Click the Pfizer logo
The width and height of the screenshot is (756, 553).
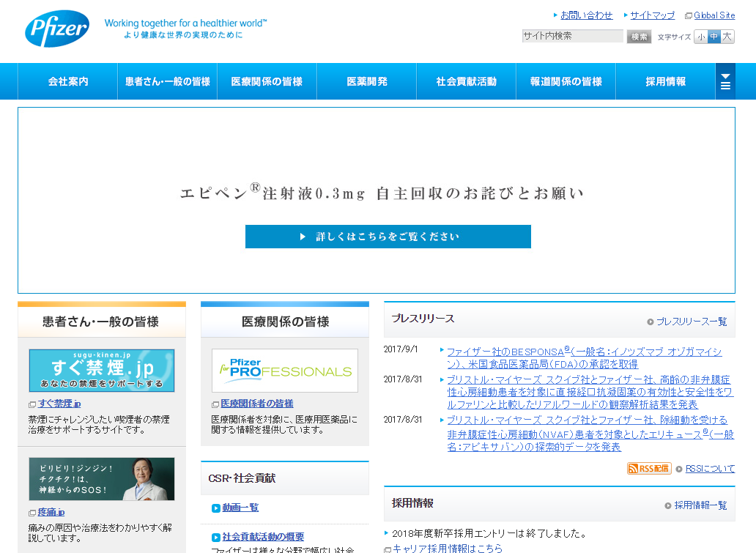[57, 29]
